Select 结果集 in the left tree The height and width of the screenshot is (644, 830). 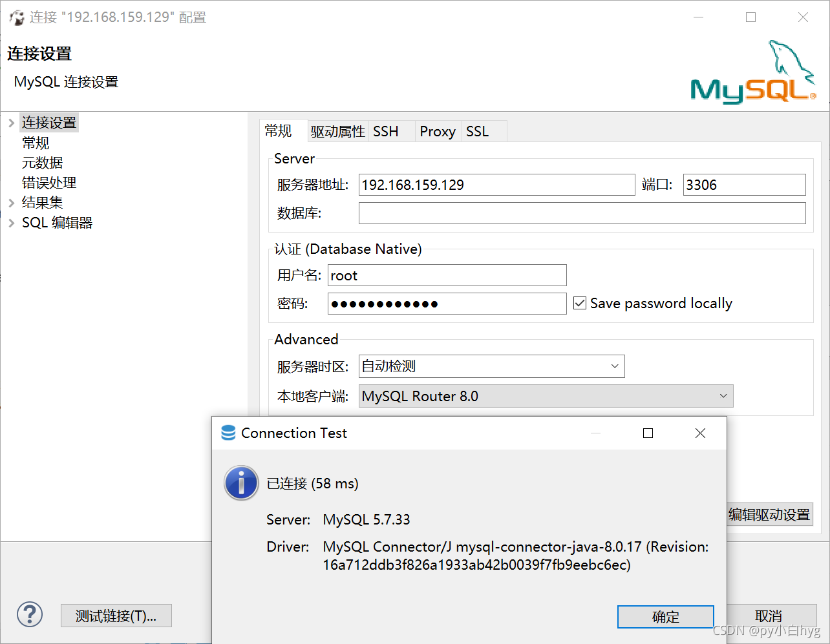[43, 203]
